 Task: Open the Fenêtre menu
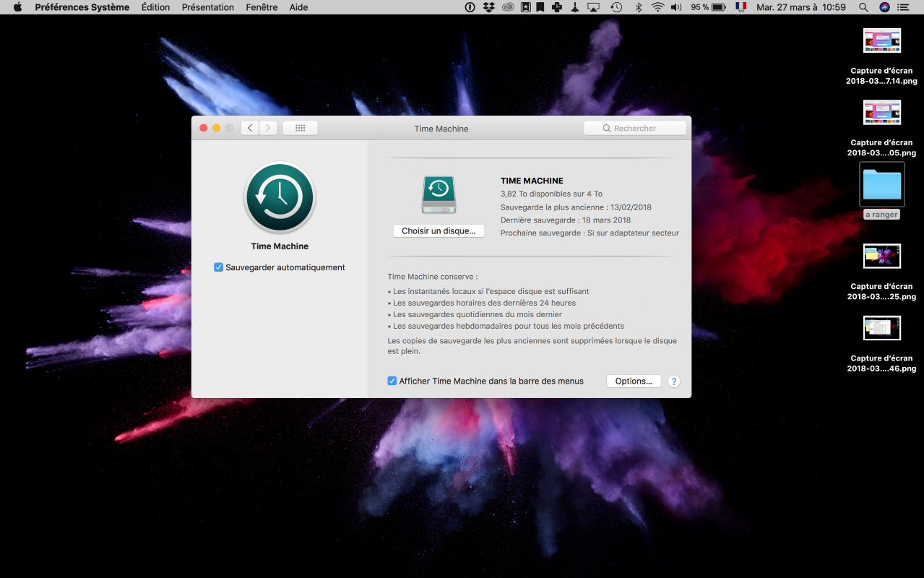coord(262,7)
